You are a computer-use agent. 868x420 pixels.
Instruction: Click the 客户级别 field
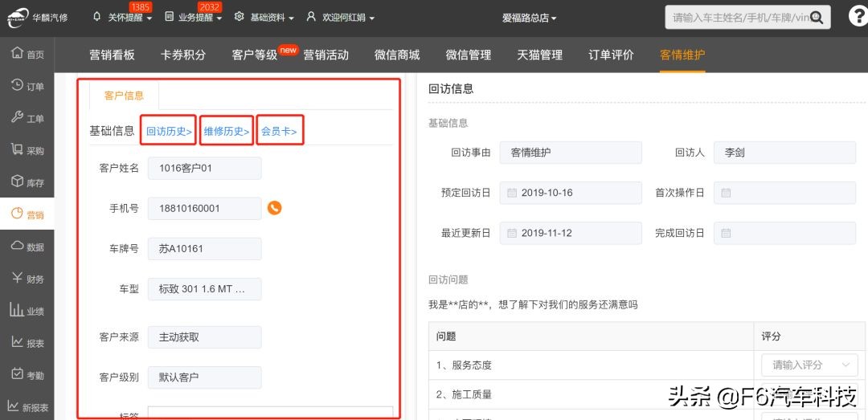pyautogui.click(x=204, y=377)
